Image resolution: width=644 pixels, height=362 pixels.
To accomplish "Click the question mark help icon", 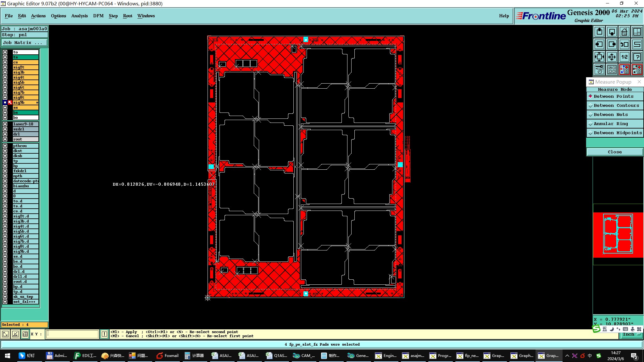I will coord(637,57).
